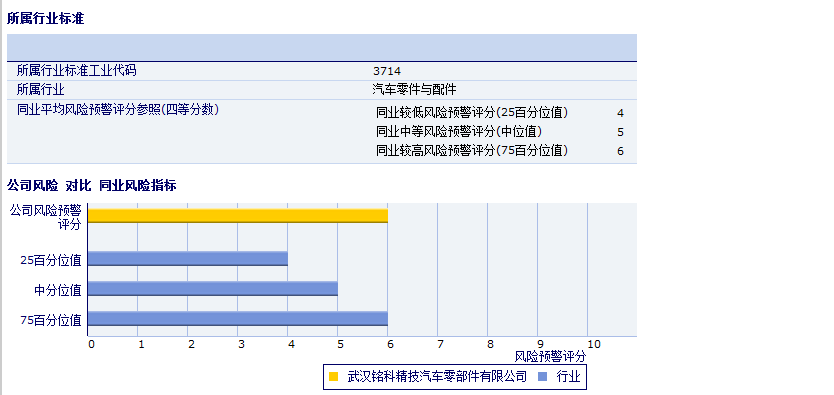The height and width of the screenshot is (395, 834).
Task: Select the 25百分位值 blue bar
Action: (188, 259)
